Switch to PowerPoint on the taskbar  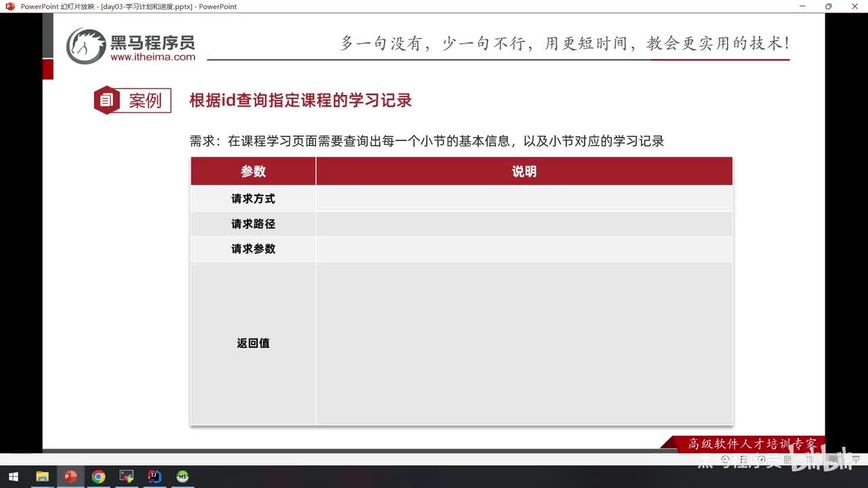[70, 476]
